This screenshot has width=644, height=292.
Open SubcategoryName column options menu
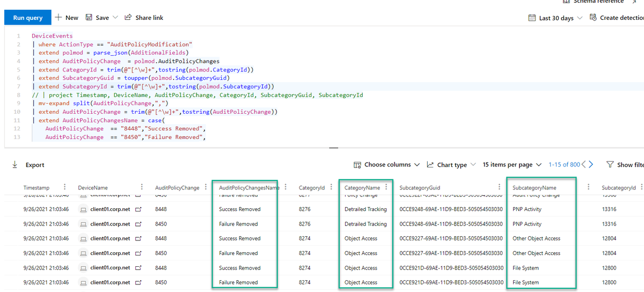[588, 187]
